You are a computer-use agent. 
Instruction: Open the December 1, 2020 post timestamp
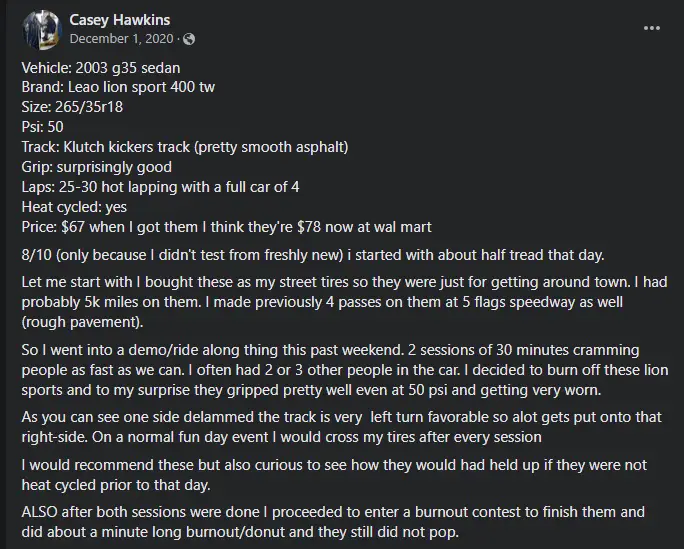coord(121,39)
